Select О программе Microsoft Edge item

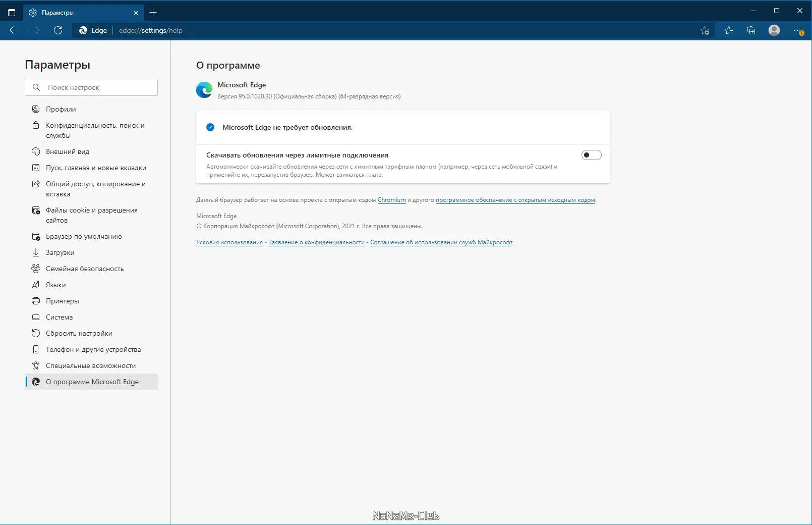click(x=91, y=382)
